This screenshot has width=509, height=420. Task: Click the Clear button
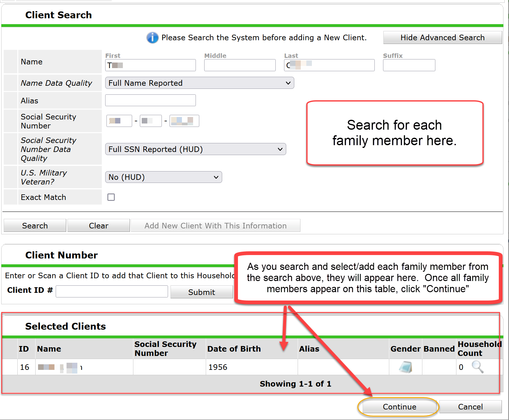(98, 225)
